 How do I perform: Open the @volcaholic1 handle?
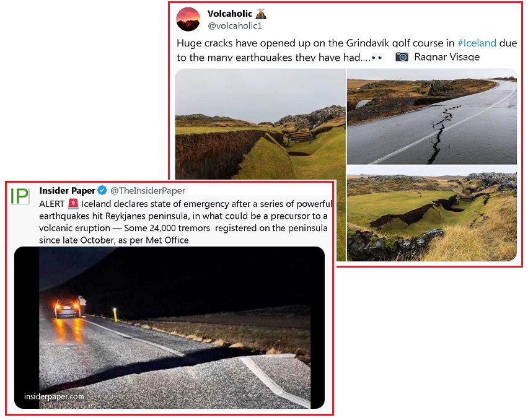click(x=235, y=26)
